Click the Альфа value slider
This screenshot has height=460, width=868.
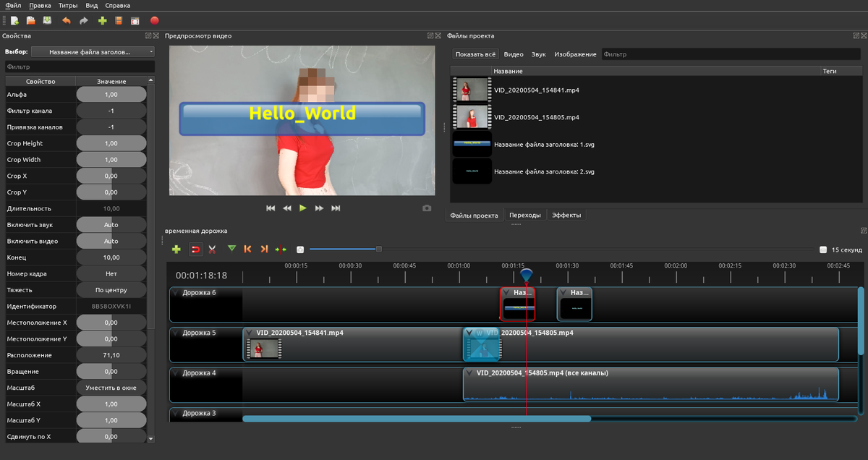[x=111, y=94]
